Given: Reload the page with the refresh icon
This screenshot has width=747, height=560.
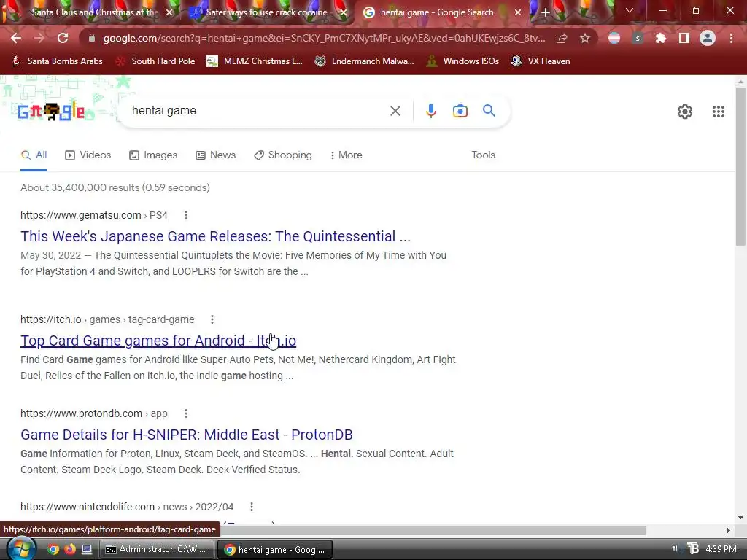Looking at the screenshot, I should 63,38.
